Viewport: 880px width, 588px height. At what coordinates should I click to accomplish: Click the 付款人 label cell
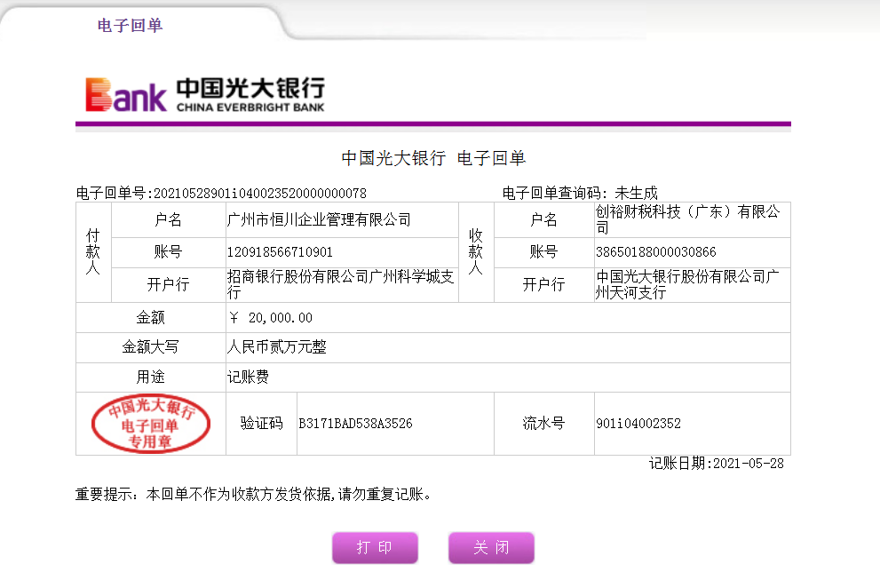tap(93, 252)
